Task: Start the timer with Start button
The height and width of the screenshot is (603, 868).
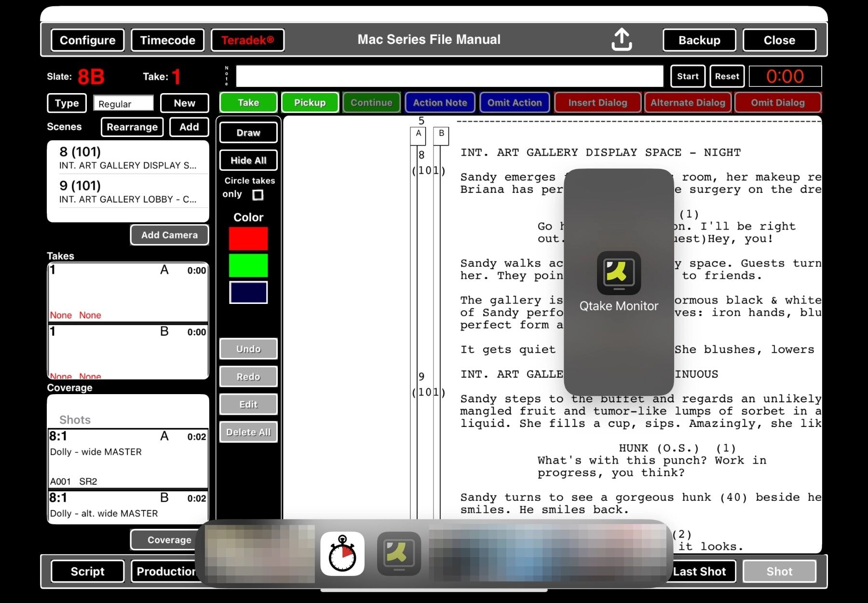Action: click(x=688, y=76)
